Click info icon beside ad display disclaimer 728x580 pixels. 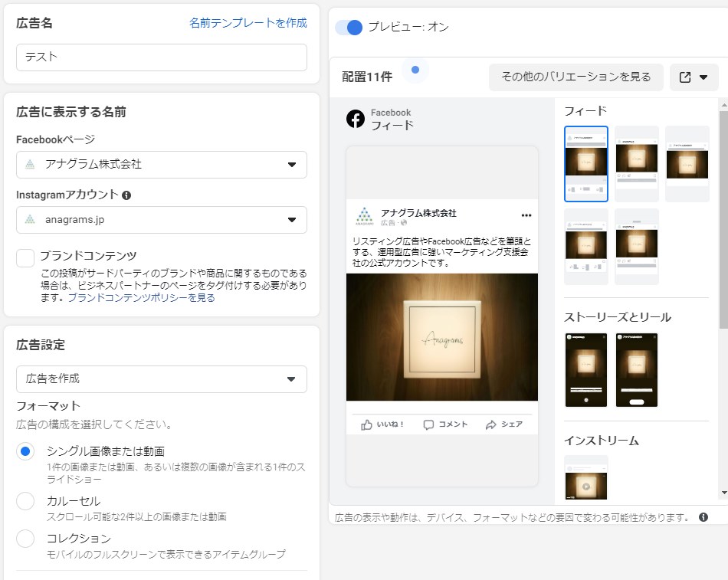(703, 517)
